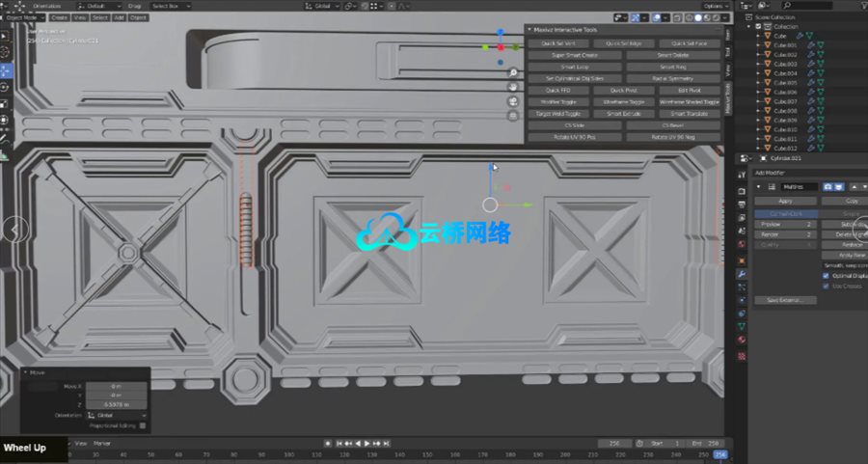The height and width of the screenshot is (464, 868).
Task: Switch to the View sidebar tab
Action: click(x=728, y=69)
